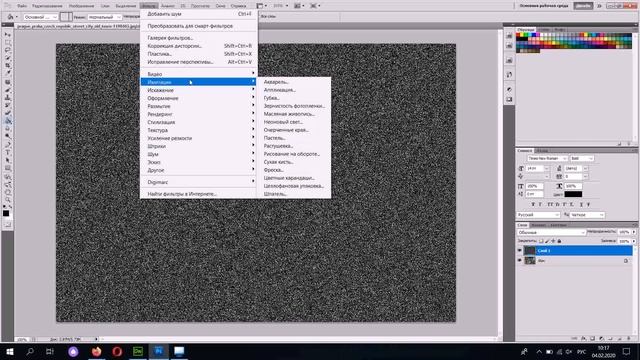Switch to the Абзац tab

click(x=542, y=151)
